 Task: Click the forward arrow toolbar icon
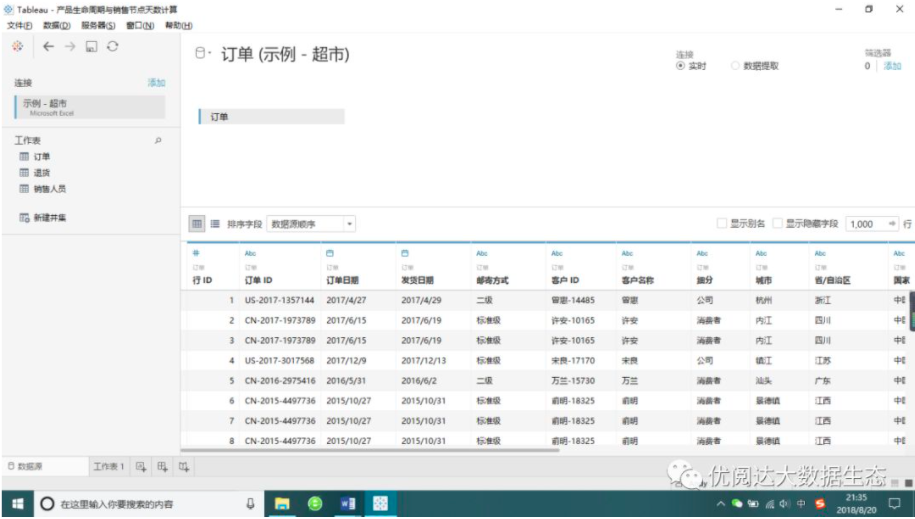tap(70, 47)
